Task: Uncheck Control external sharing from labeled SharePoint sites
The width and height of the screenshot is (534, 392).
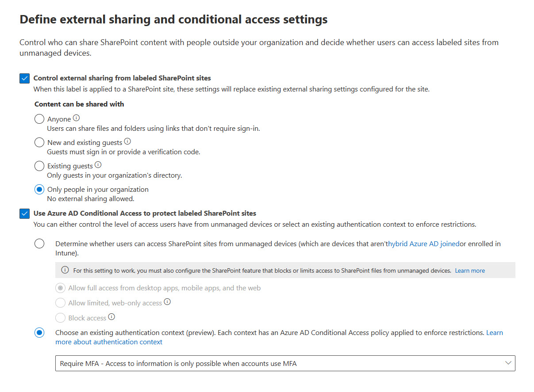Action: pos(25,78)
